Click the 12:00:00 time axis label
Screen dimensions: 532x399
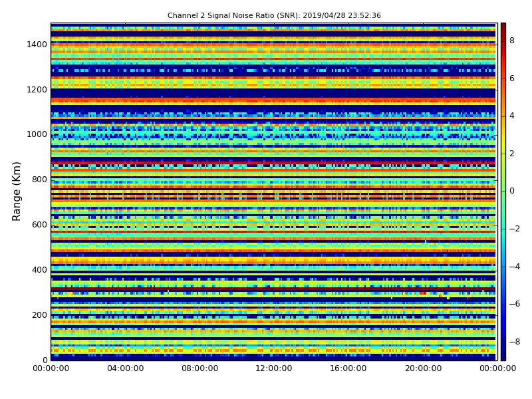pos(274,368)
